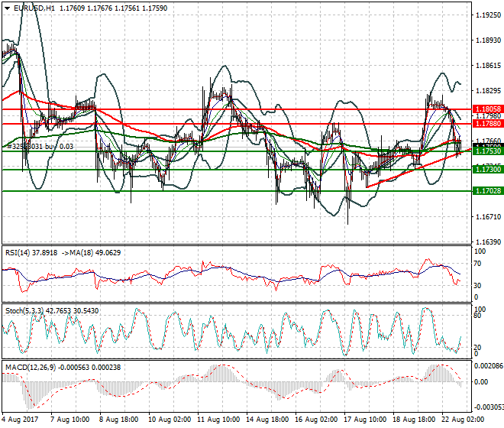This screenshot has width=504, height=428.
Task: Click the 1.16390 price axis label
Action: tap(488, 242)
